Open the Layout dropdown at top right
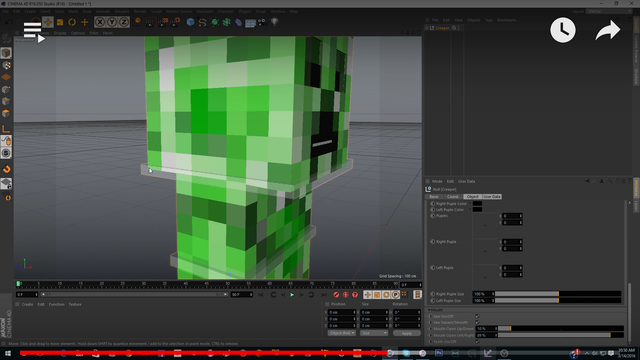This screenshot has height=360, width=640. coord(609,11)
